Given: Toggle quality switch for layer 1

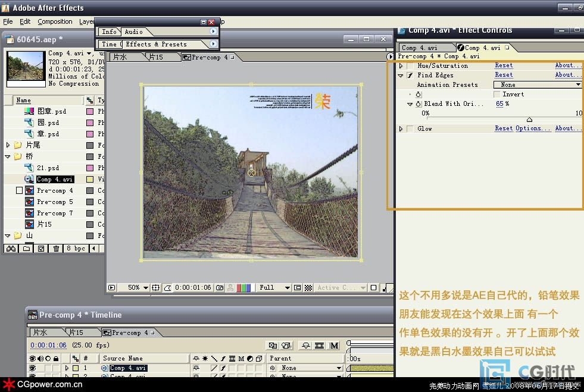Looking at the screenshot, I should (x=214, y=368).
